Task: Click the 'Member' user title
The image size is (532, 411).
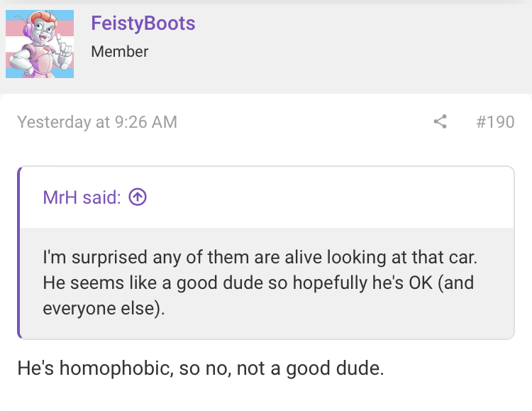Action: (x=119, y=52)
